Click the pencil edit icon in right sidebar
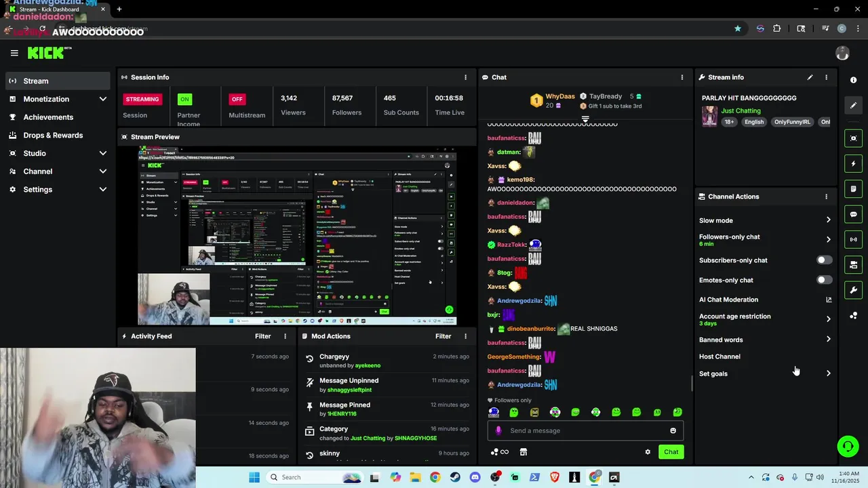This screenshot has height=488, width=868. point(853,105)
